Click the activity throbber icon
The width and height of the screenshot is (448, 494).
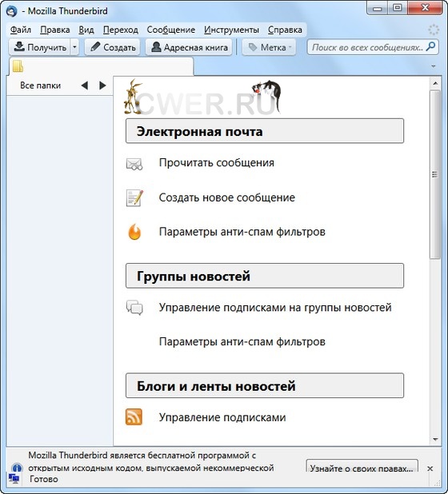pos(434,30)
